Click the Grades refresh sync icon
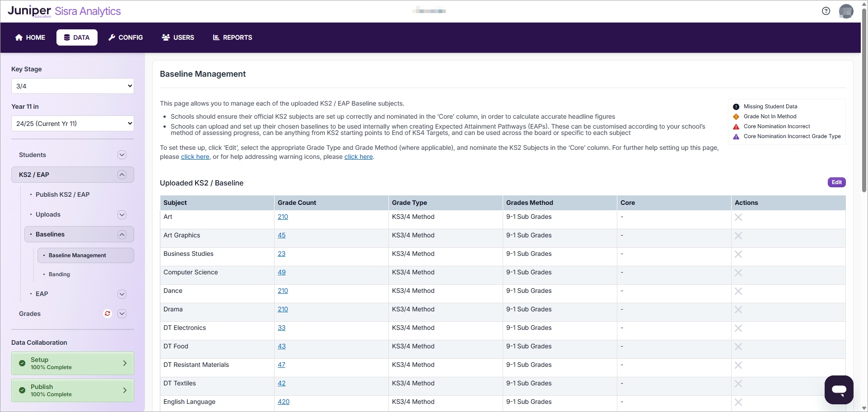This screenshot has height=412, width=868. [107, 314]
